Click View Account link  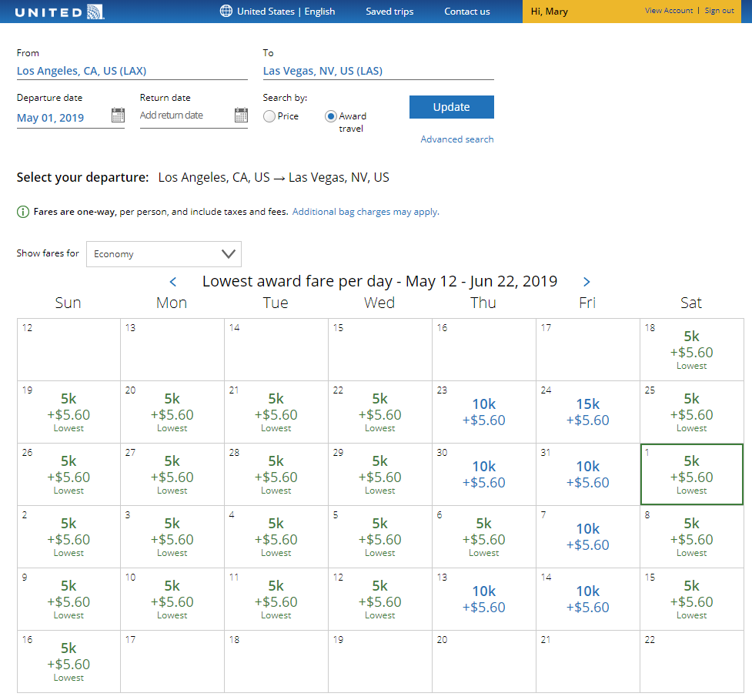coord(669,11)
